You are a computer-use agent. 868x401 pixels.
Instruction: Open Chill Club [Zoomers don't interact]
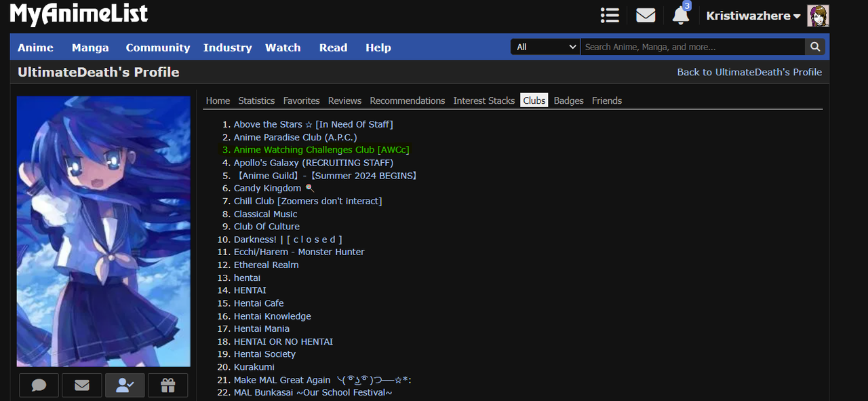308,201
